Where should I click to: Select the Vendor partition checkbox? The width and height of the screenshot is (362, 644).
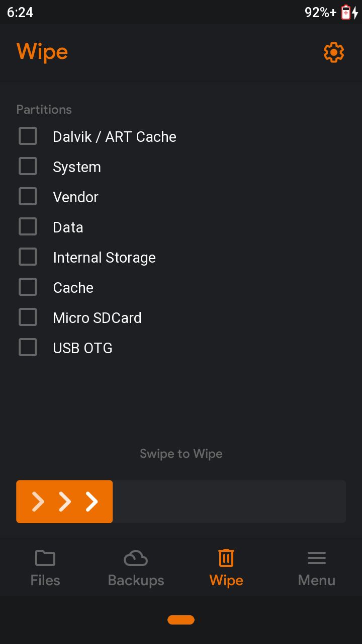[28, 196]
